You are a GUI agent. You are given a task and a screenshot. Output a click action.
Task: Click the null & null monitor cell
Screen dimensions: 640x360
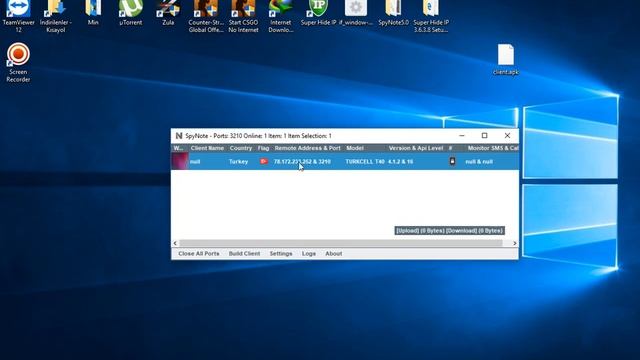coord(479,162)
